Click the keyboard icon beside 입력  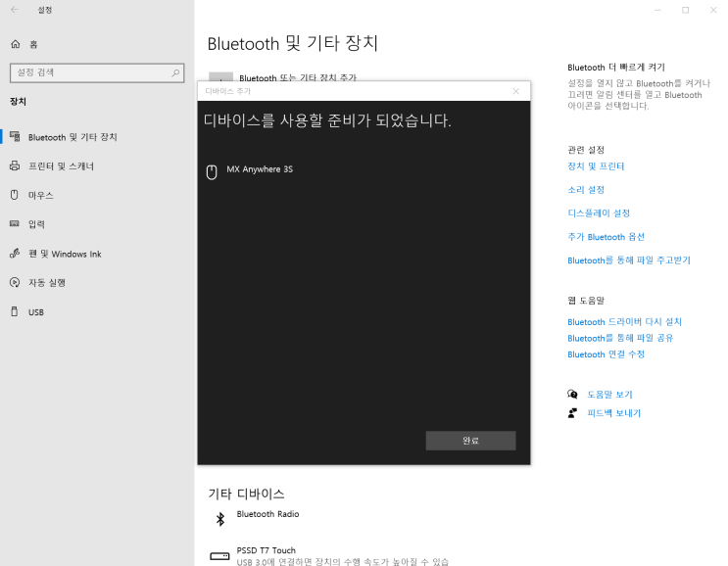pos(15,223)
